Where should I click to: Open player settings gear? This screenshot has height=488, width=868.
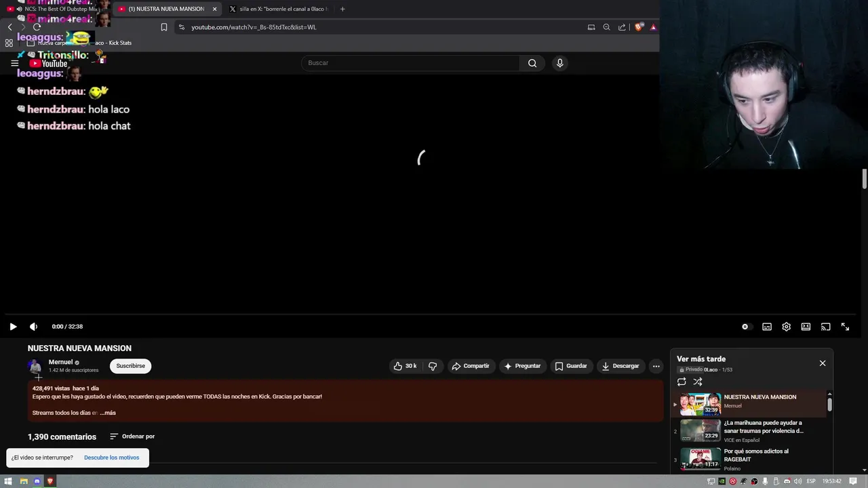click(x=787, y=327)
